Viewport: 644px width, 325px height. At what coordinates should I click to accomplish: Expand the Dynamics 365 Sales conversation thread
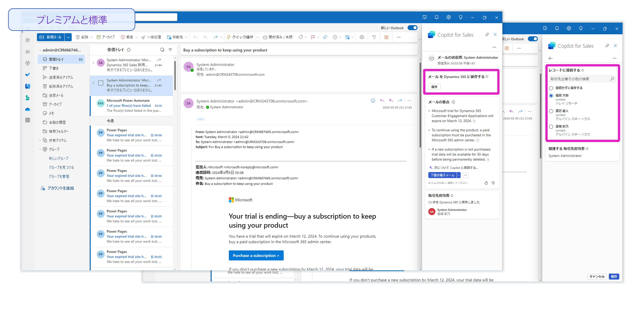click(x=93, y=63)
